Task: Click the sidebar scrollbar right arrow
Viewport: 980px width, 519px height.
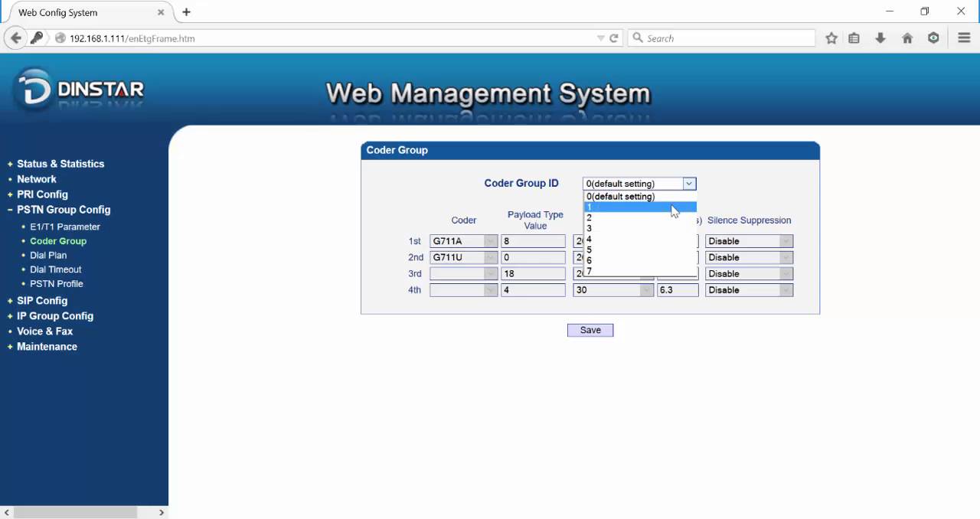Action: pyautogui.click(x=162, y=512)
